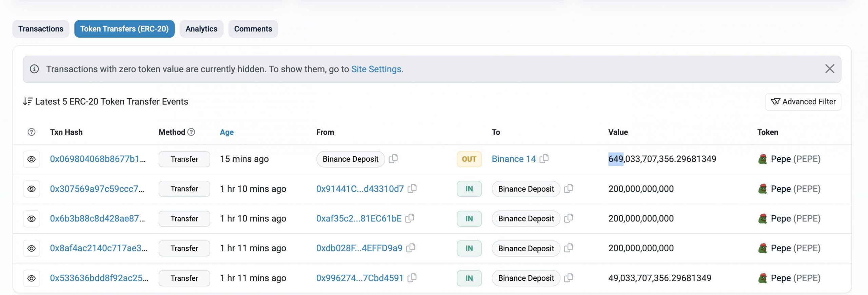Copy Binance Deposit recipient in 0x8af4ac2140c717ae3 row
Viewport: 868px width, 295px height.
(x=569, y=248)
